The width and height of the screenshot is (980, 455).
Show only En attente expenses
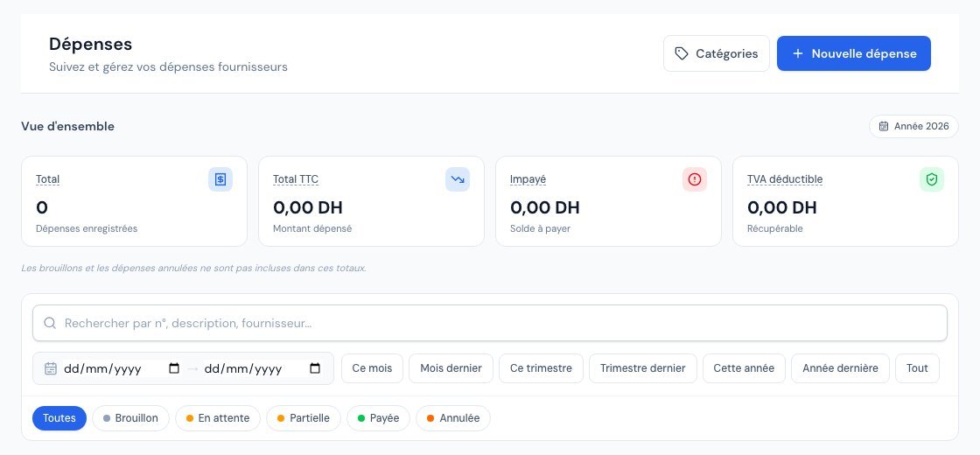click(x=218, y=418)
